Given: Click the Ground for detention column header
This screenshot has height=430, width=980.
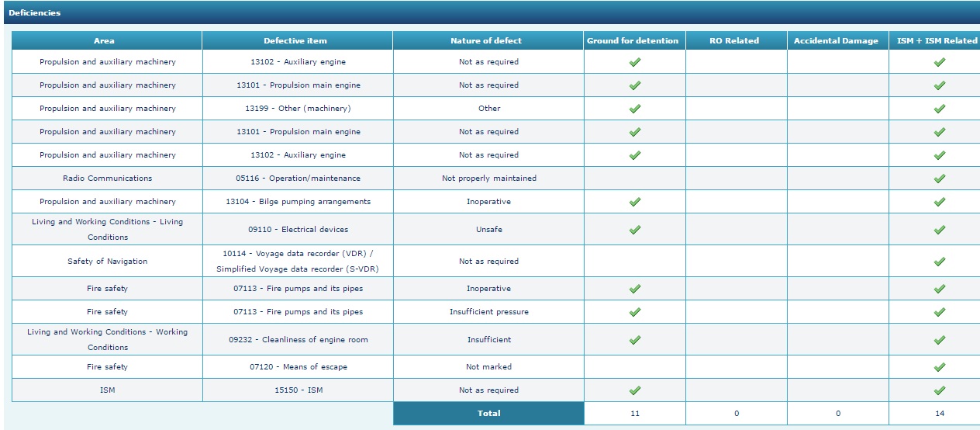Looking at the screenshot, I should 635,40.
